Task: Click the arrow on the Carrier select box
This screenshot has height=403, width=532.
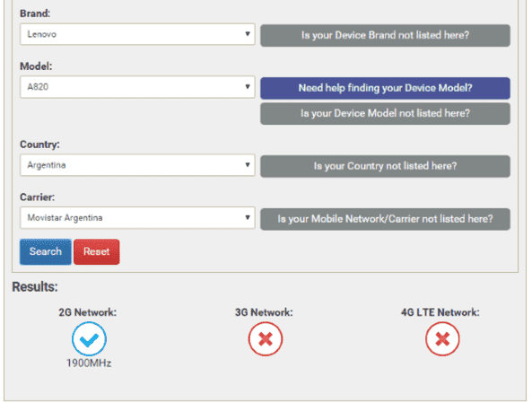Action: point(248,217)
